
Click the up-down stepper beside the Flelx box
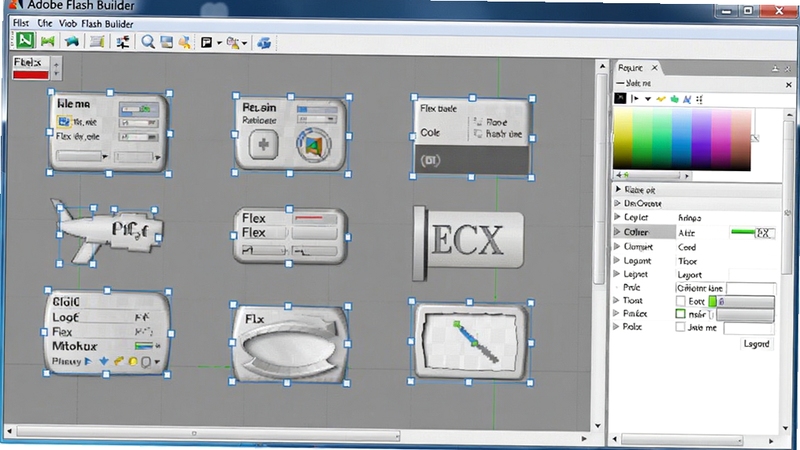click(56, 68)
